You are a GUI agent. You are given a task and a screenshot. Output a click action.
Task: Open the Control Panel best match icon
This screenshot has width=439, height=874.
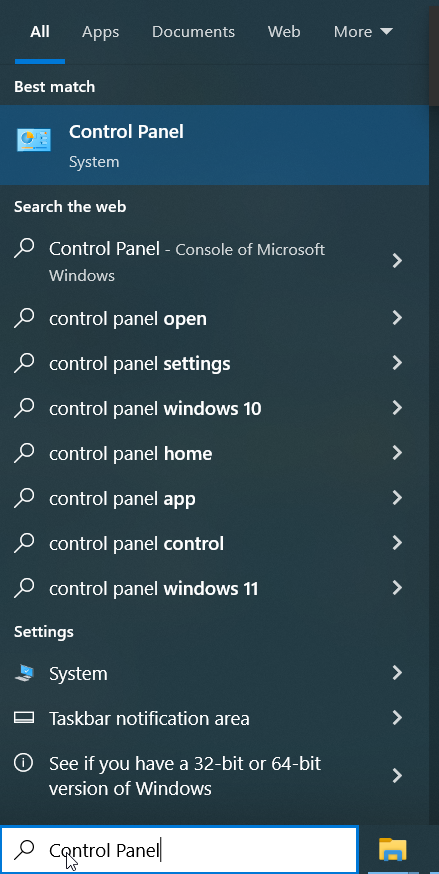33,140
